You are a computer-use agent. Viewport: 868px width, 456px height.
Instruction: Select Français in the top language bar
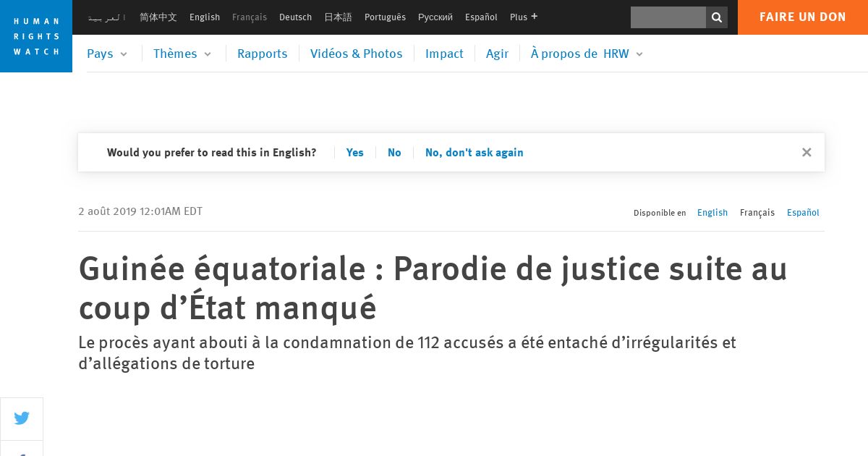[x=250, y=17]
